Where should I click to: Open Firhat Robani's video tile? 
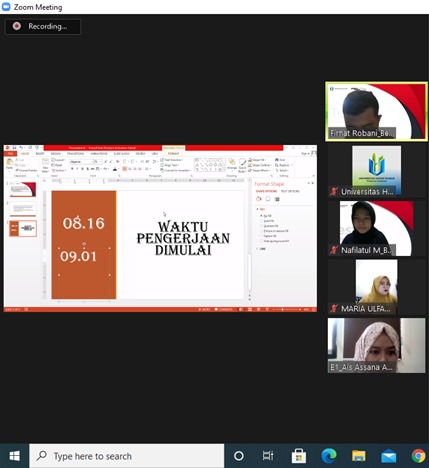(377, 111)
